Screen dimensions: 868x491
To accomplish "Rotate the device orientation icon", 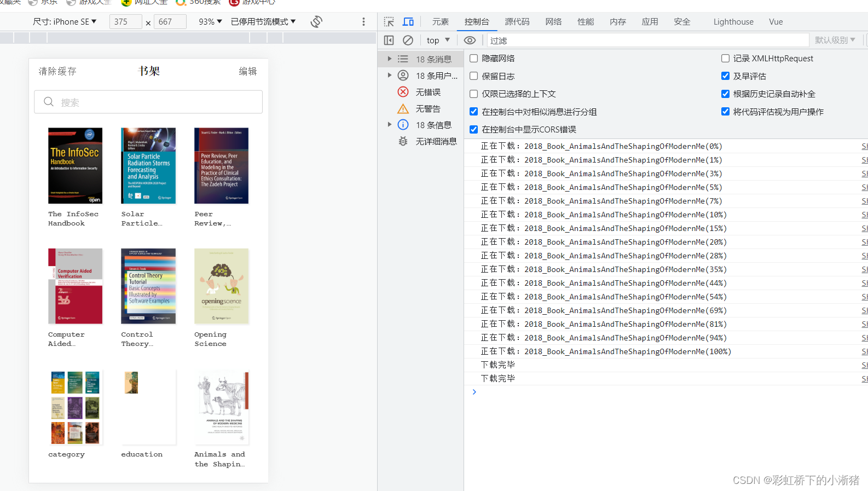I will [x=316, y=22].
